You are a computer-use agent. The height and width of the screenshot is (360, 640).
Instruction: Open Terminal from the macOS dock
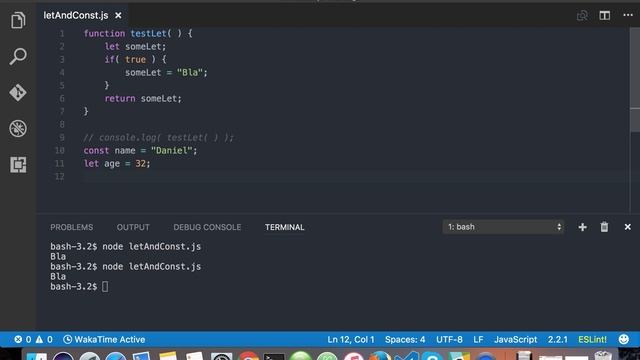point(273,356)
